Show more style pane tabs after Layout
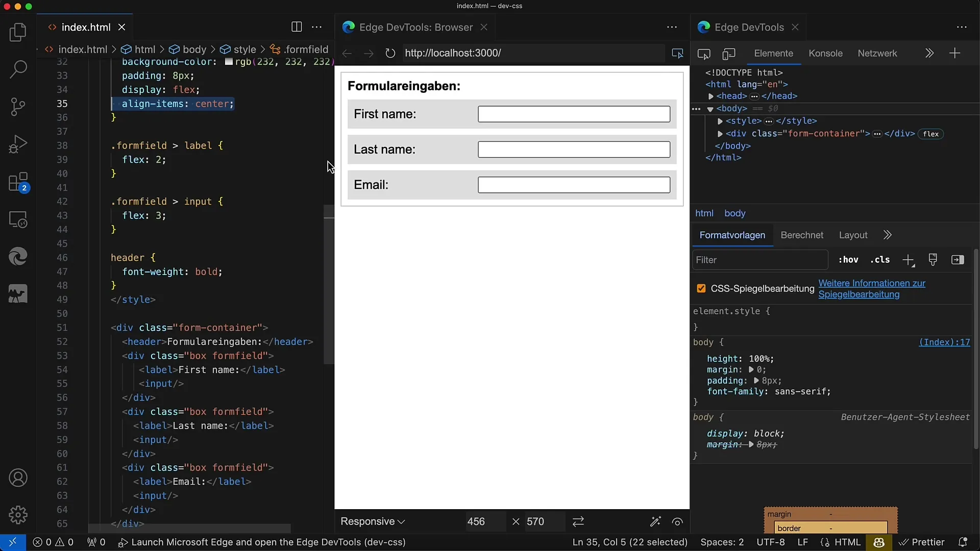Viewport: 980px width, 551px height. coord(887,235)
